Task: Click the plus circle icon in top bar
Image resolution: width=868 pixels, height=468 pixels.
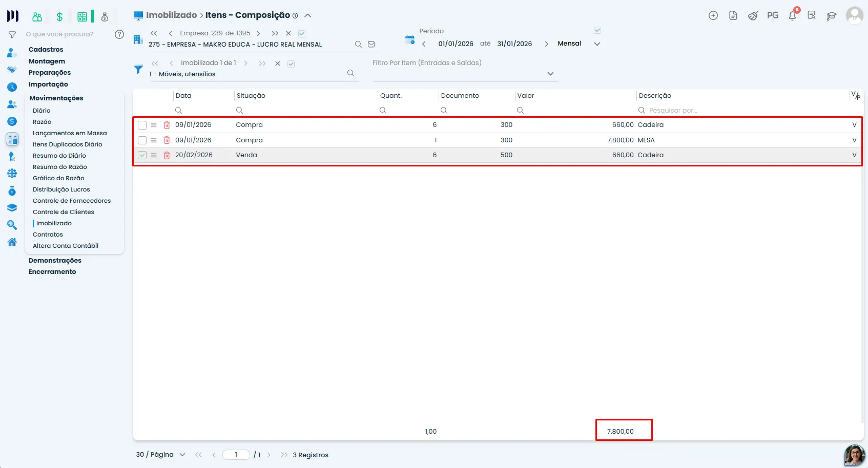Action: tap(713, 15)
